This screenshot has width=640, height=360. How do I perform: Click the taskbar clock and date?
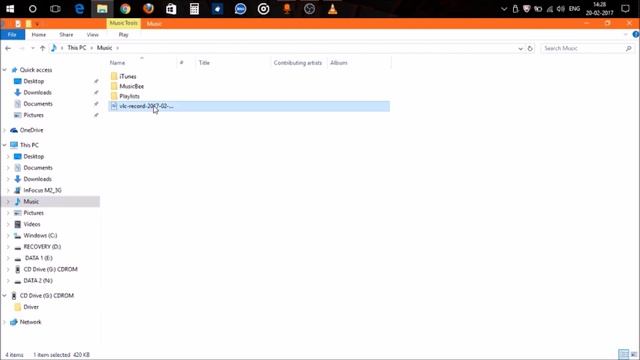click(x=599, y=9)
